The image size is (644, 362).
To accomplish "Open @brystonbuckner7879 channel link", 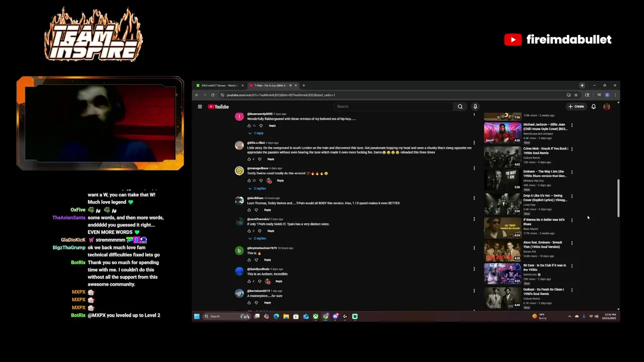I will (x=262, y=248).
